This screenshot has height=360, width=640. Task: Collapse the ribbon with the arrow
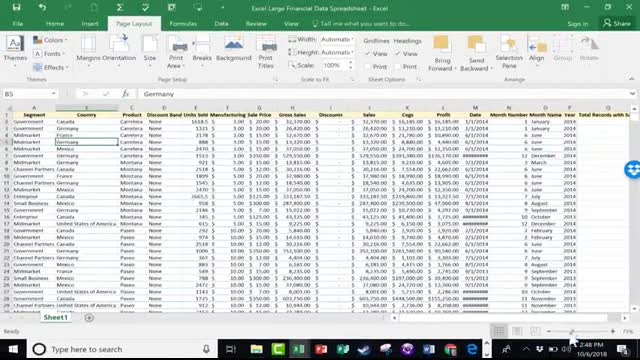(x=631, y=79)
